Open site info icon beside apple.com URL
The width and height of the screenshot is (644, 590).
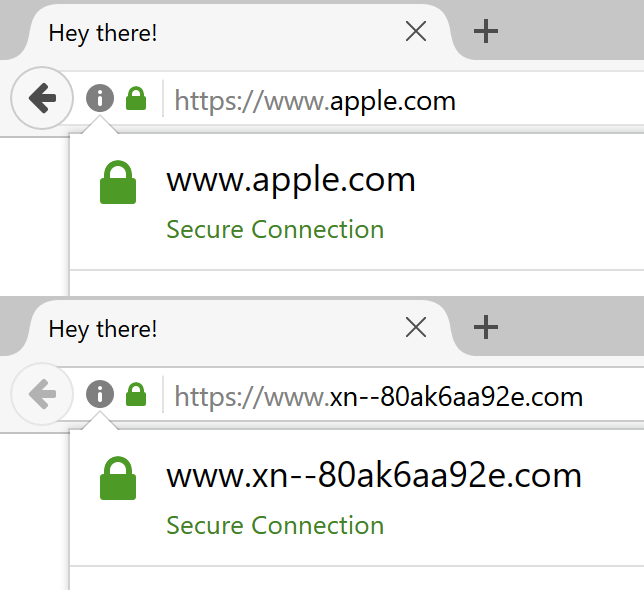click(x=100, y=98)
